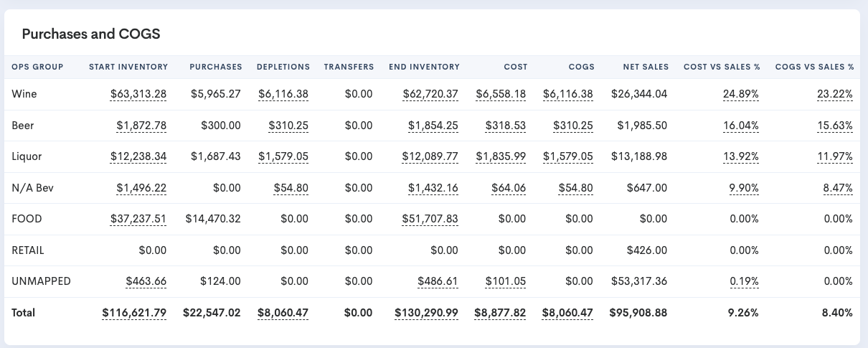Click total end inventory $130,290.99
This screenshot has height=348, width=868.
coord(428,313)
